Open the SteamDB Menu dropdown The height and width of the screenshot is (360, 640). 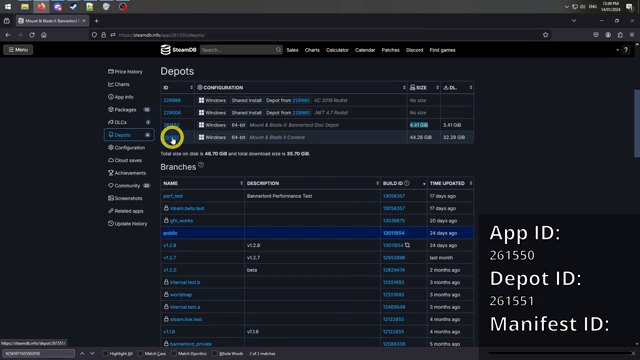pyautogui.click(x=18, y=50)
